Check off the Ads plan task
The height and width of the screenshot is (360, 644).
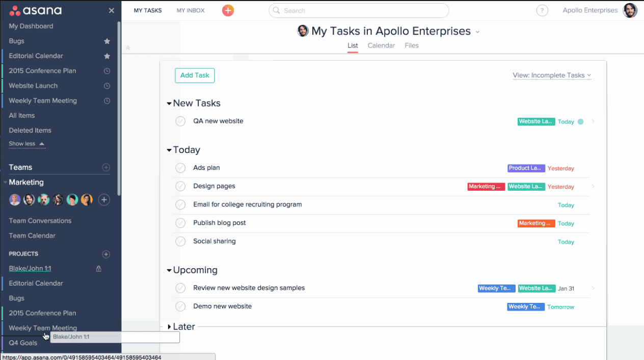pos(180,168)
